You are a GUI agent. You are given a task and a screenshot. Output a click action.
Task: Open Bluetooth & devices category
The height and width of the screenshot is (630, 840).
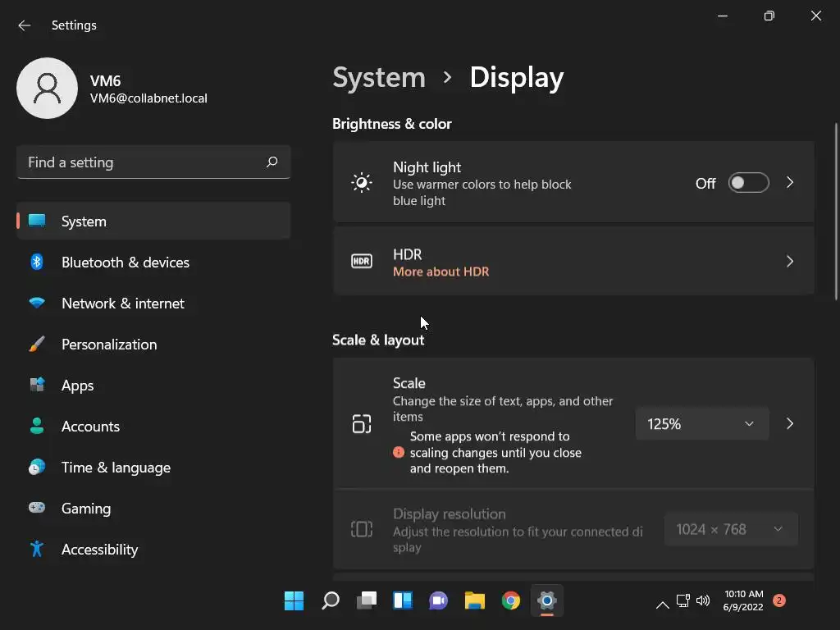coord(153,262)
